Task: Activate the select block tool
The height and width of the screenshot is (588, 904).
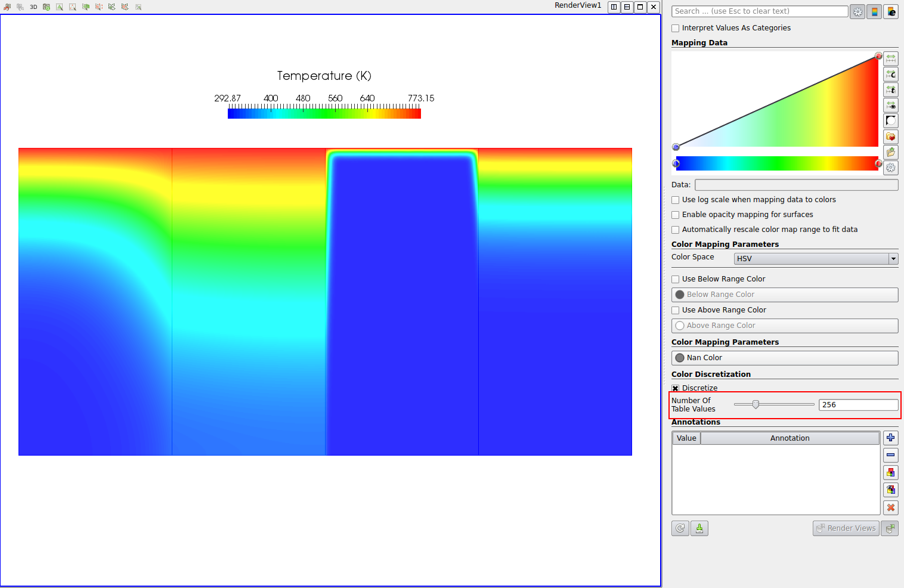Action: (138, 7)
